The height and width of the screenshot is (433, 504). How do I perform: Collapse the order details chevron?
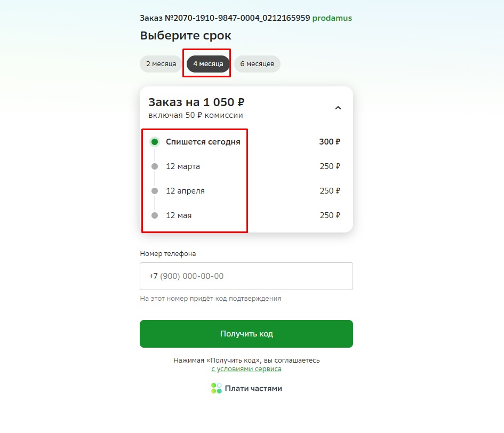coord(338,108)
